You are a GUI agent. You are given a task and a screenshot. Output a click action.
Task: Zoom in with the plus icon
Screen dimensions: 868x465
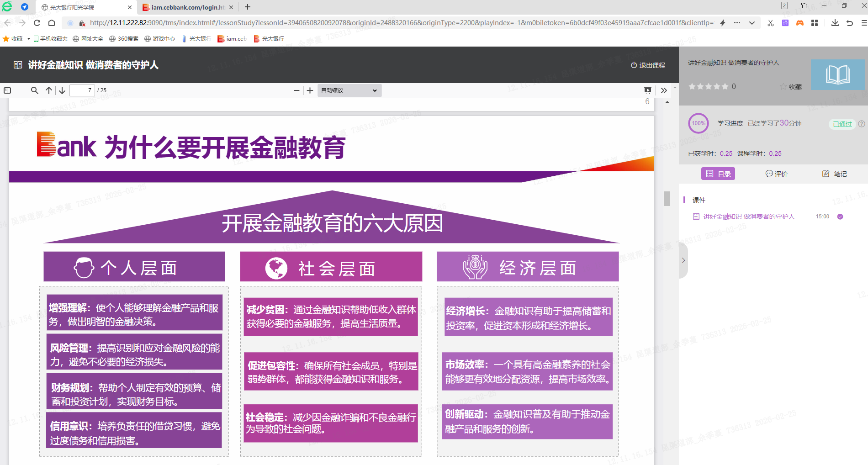click(x=310, y=90)
